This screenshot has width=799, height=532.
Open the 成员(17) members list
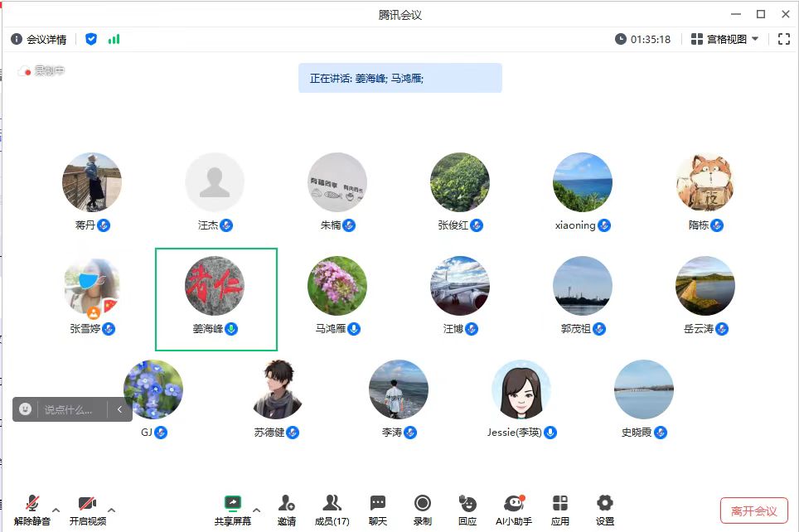click(x=332, y=509)
